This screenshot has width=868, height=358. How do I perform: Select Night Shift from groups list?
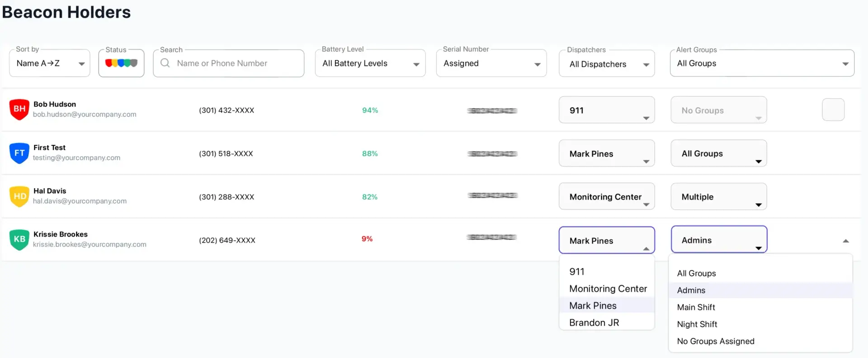click(697, 324)
